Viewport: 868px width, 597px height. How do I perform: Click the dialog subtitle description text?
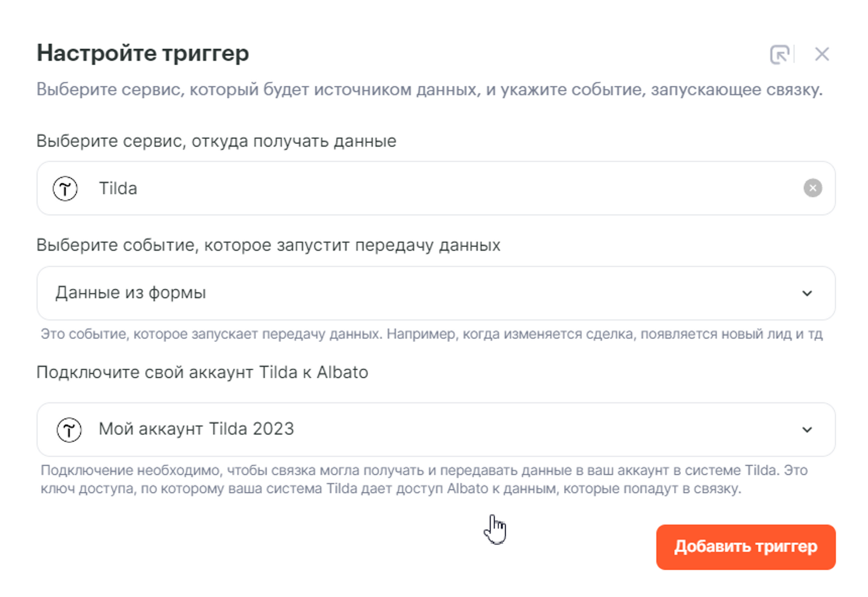[429, 90]
